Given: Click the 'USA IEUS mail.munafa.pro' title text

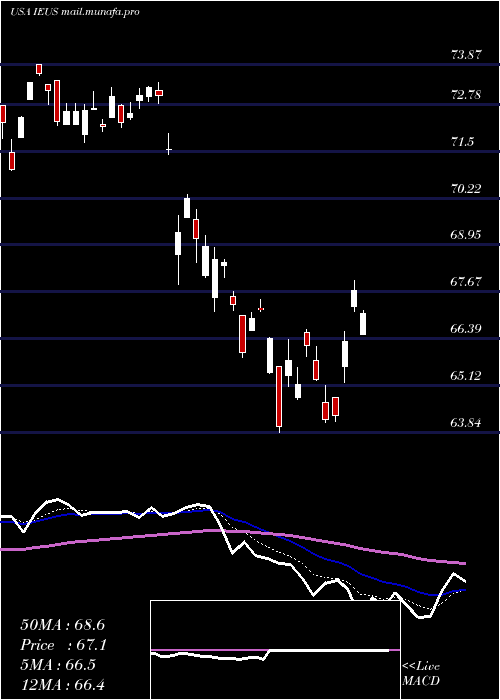Looking at the screenshot, I should [75, 12].
